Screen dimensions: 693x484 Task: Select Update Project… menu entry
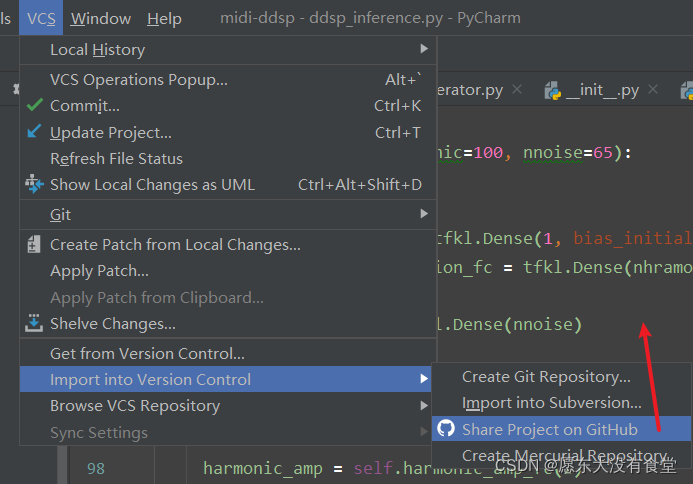[x=228, y=132]
